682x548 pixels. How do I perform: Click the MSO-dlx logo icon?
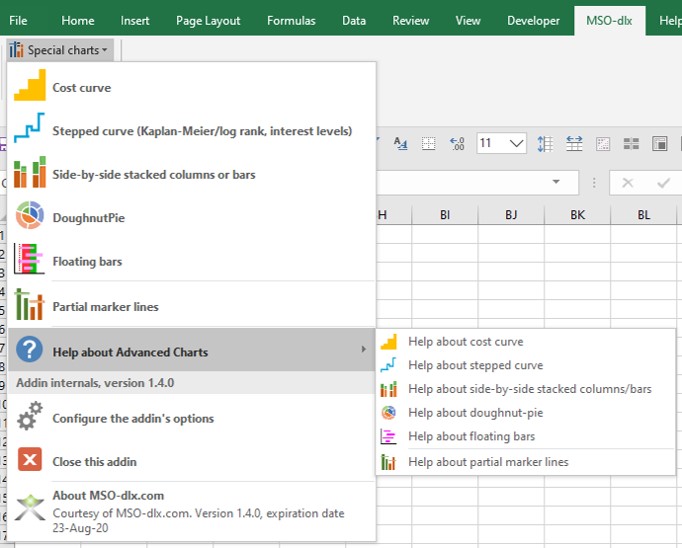point(30,507)
